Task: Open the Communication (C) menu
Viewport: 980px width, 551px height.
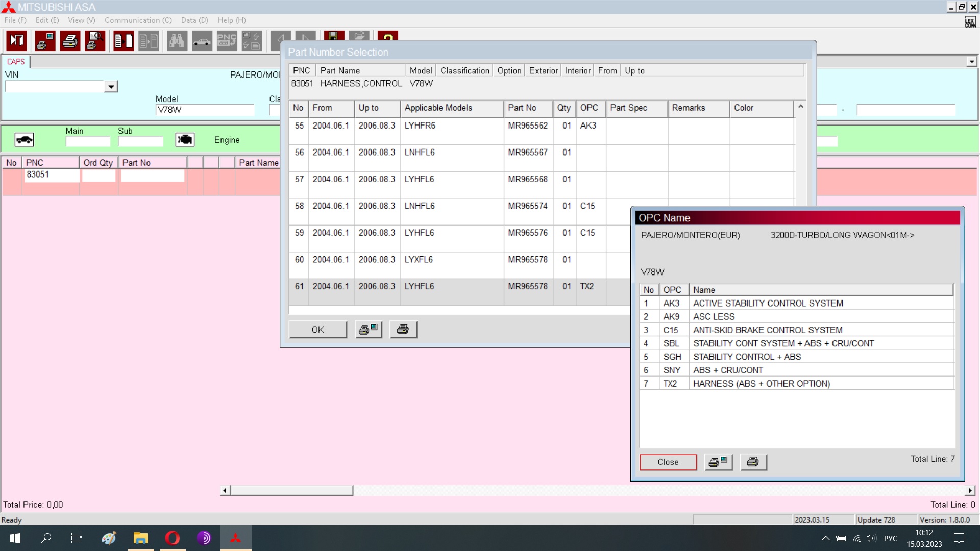Action: tap(138, 20)
